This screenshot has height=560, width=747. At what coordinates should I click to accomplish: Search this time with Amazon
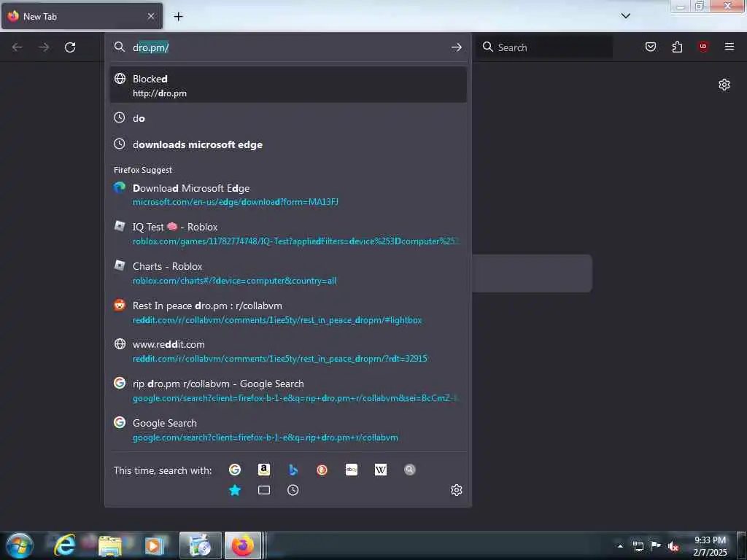[264, 470]
